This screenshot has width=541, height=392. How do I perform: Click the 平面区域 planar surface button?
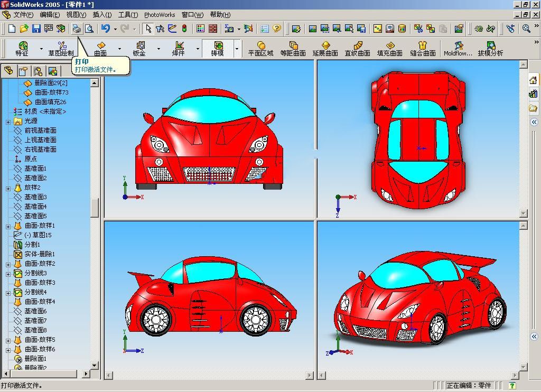(261, 49)
